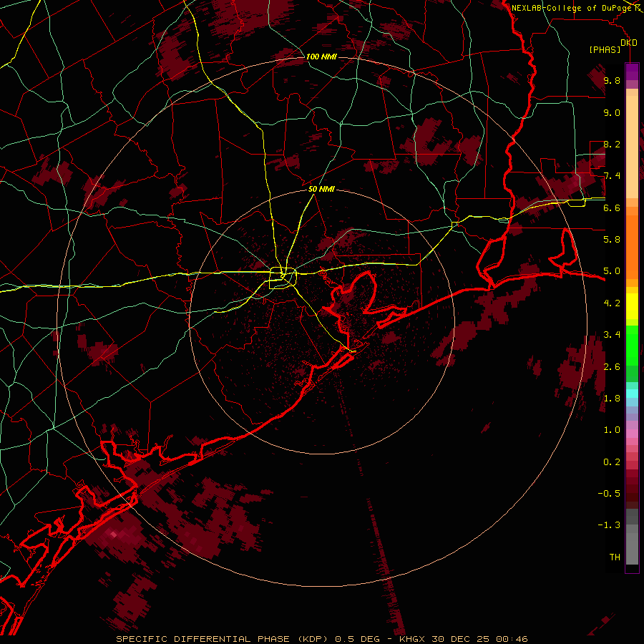Image resolution: width=644 pixels, height=644 pixels.
Task: Click the "TH" threshold label on the scale
Action: tap(615, 557)
